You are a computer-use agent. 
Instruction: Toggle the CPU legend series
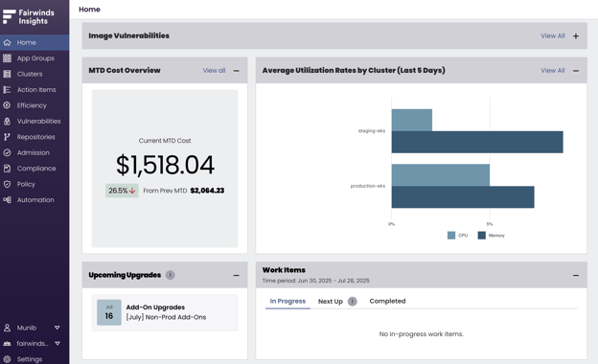pos(458,236)
